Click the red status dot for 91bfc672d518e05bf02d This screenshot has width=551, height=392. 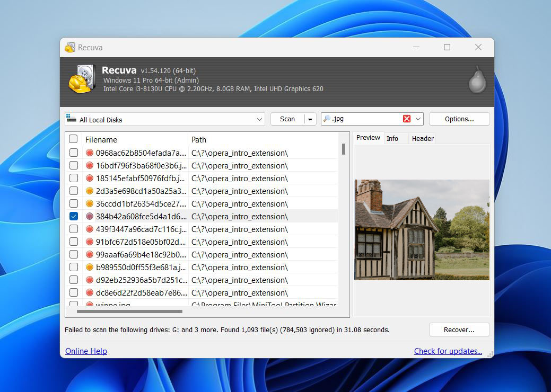(x=90, y=242)
